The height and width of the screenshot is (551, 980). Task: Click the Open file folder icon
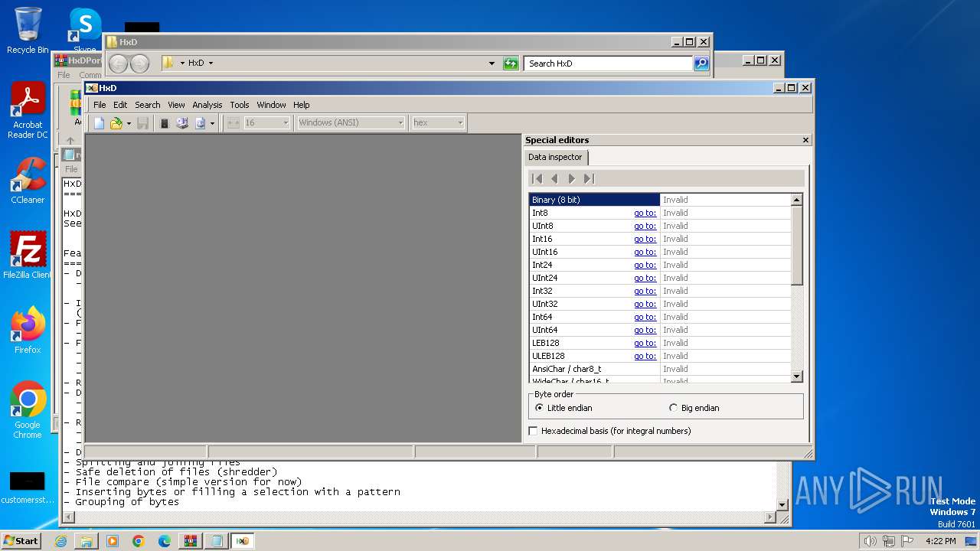click(116, 123)
